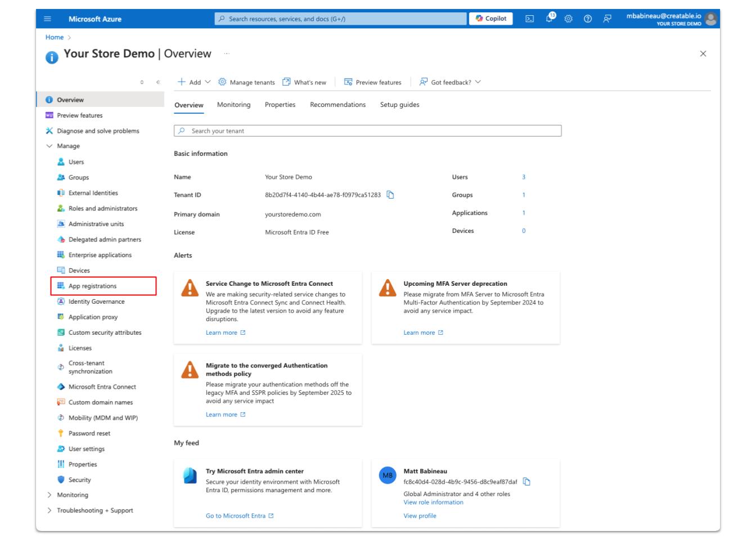The width and height of the screenshot is (756, 540).
Task: Switch to the Properties tab
Action: click(280, 105)
